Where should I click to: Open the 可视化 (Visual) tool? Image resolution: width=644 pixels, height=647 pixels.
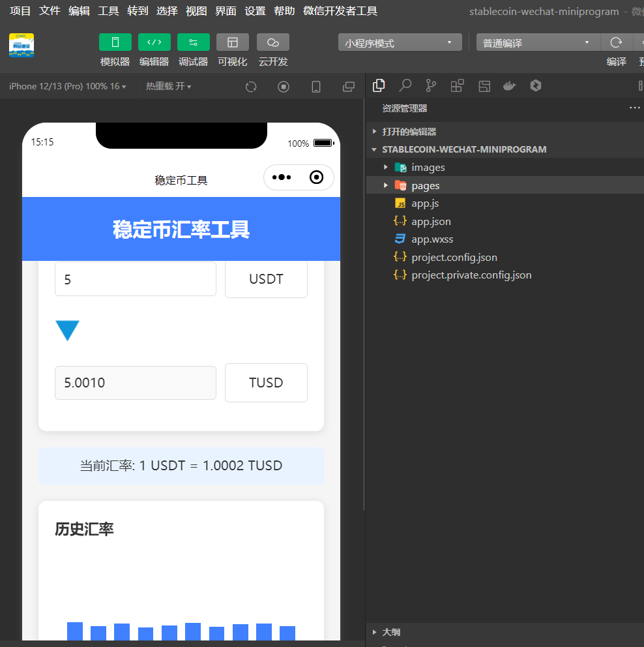click(232, 50)
